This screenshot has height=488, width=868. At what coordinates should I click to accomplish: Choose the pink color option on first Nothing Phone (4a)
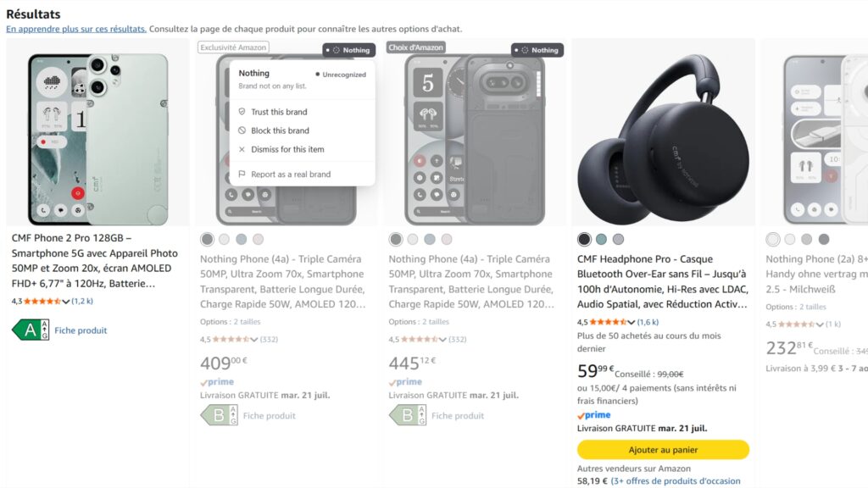click(x=258, y=239)
